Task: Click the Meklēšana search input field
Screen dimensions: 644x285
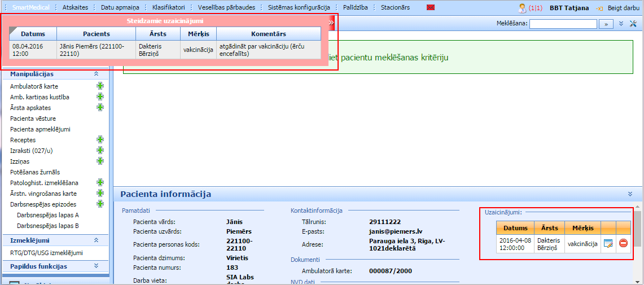Action: [563, 24]
